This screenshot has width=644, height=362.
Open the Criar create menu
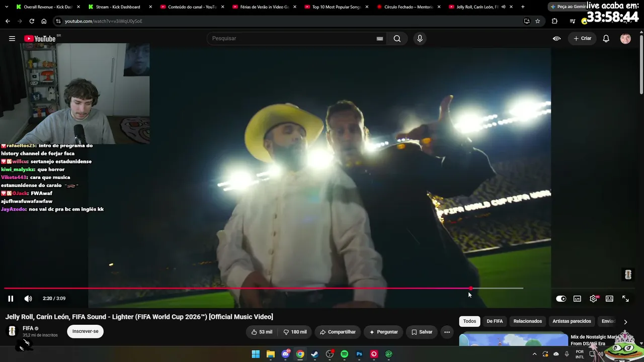(583, 39)
